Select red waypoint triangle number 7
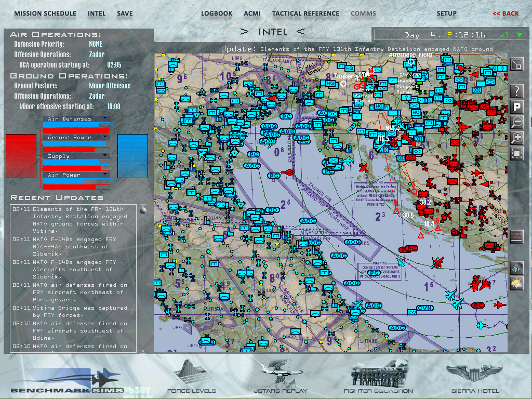Image resolution: width=532 pixels, height=399 pixels. (x=421, y=234)
